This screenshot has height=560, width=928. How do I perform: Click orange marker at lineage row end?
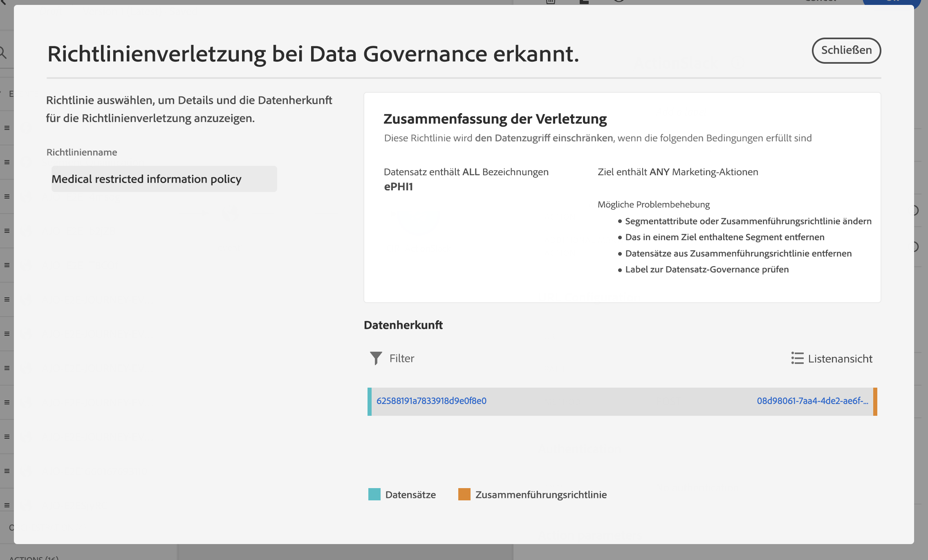coord(875,402)
